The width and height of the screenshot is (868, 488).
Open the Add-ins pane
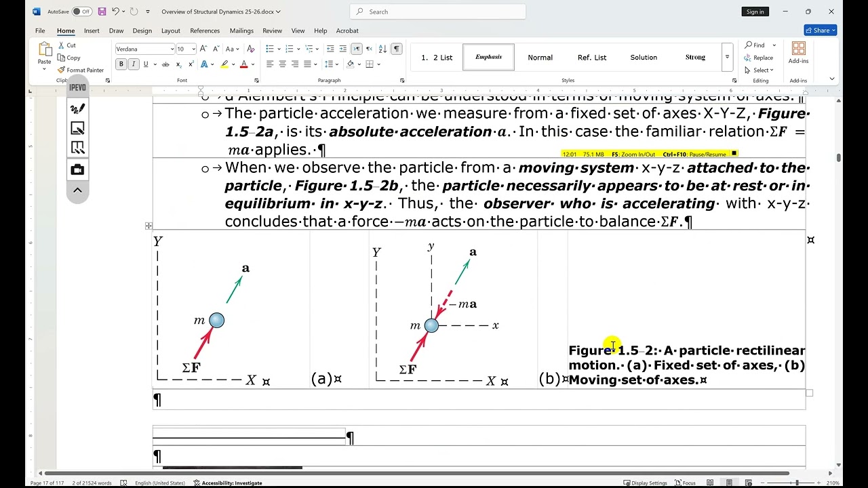799,53
